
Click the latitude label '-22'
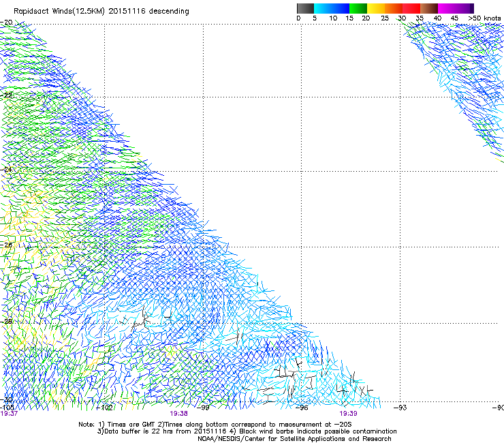[6, 95]
